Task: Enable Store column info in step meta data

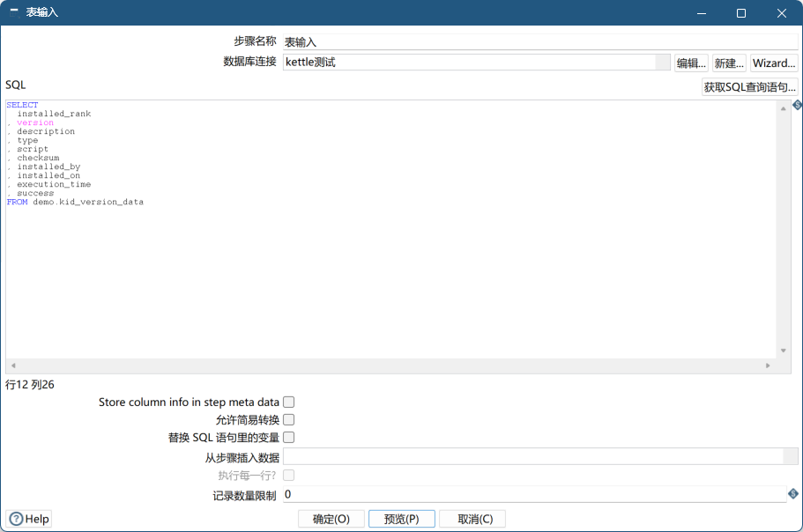Action: pos(288,401)
